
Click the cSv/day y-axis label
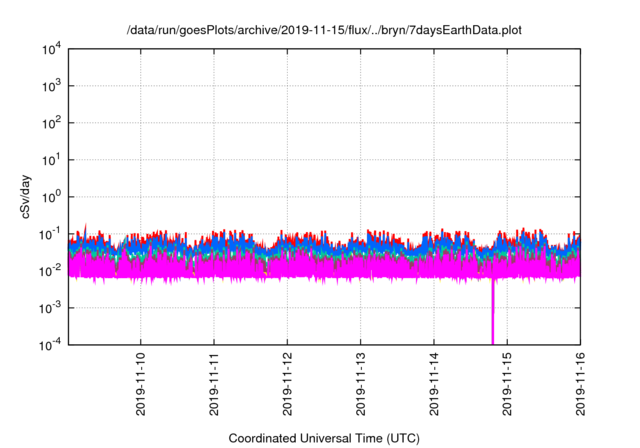coord(25,197)
